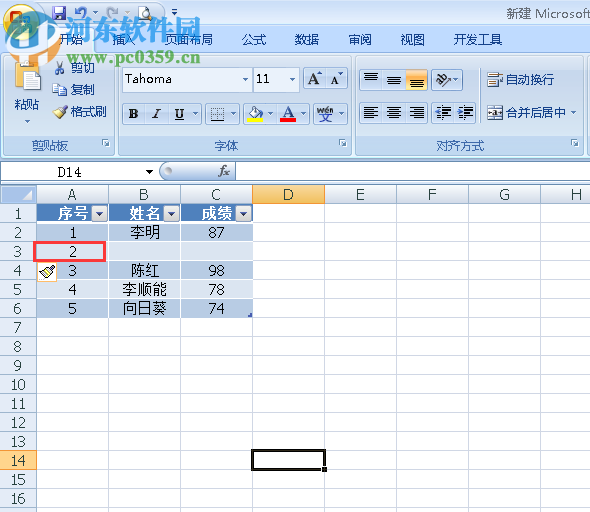Screen dimensions: 590x512
Task: Switch to the 开始 Home tab
Action: (71, 40)
